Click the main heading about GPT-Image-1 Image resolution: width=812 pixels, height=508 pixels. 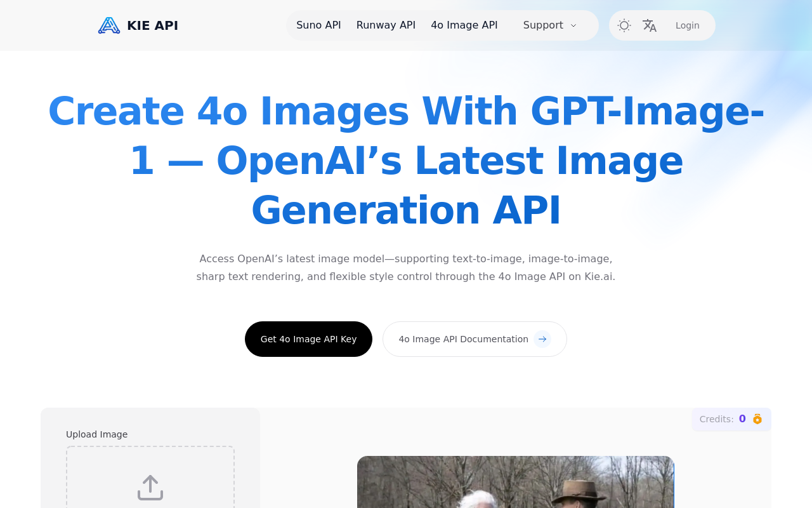pyautogui.click(x=406, y=160)
